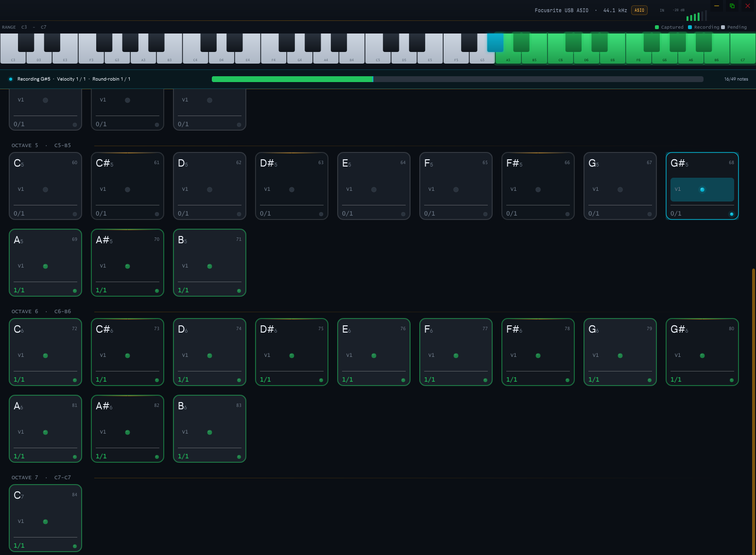Click the OCTAVE 6 section header
756x555 pixels.
[x=41, y=311]
